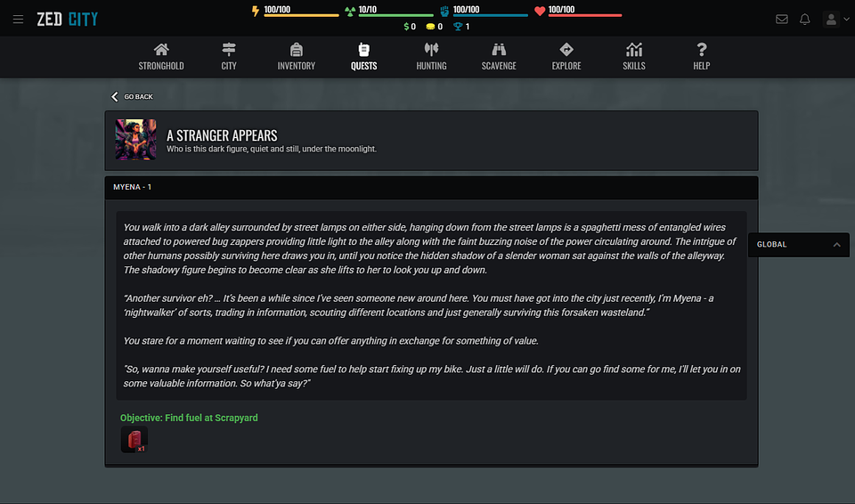The width and height of the screenshot is (855, 504).
Task: Click the Scavenge binoculars icon
Action: 499,50
